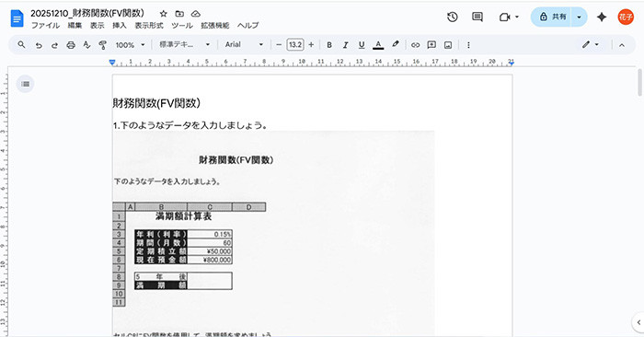644x337 pixels.
Task: Start a video call with the camera icon
Action: [504, 17]
